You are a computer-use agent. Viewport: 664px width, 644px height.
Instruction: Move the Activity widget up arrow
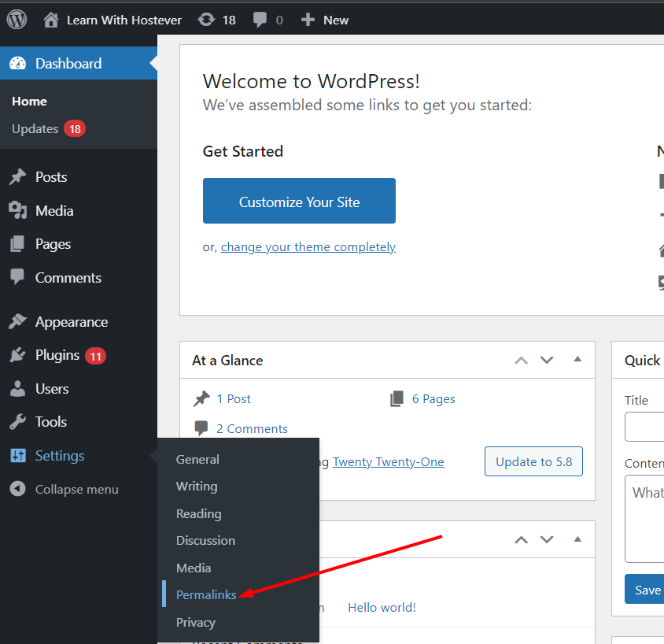tap(521, 540)
